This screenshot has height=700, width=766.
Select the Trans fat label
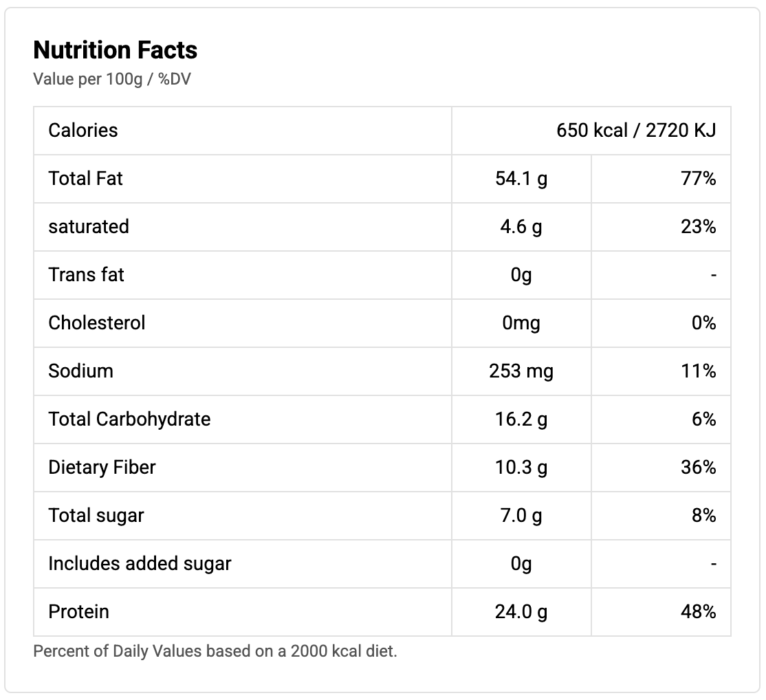point(87,275)
